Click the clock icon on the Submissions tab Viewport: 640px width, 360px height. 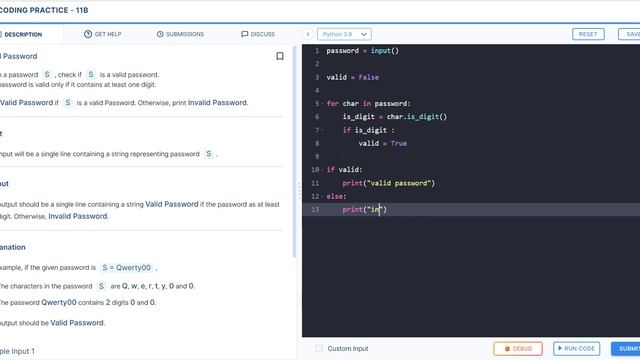coord(160,34)
